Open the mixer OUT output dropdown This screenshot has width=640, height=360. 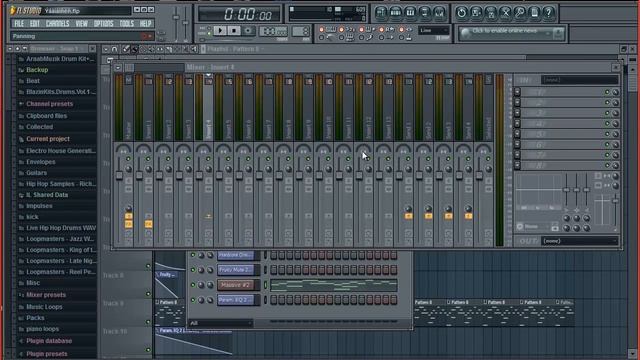pyautogui.click(x=580, y=241)
